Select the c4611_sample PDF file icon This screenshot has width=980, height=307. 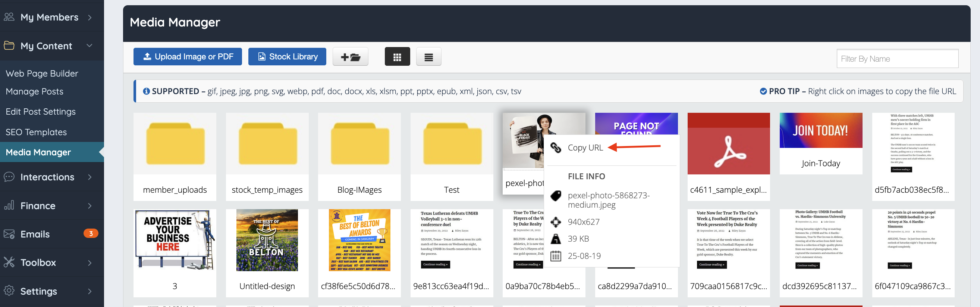(729, 143)
